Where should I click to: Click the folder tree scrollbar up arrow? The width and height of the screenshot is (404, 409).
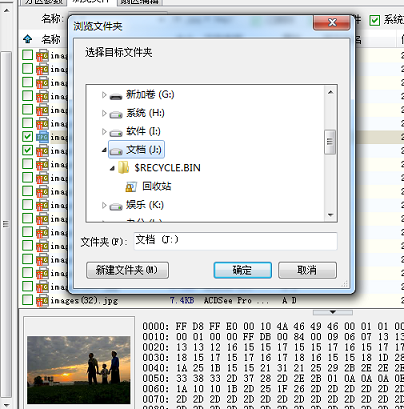point(330,92)
